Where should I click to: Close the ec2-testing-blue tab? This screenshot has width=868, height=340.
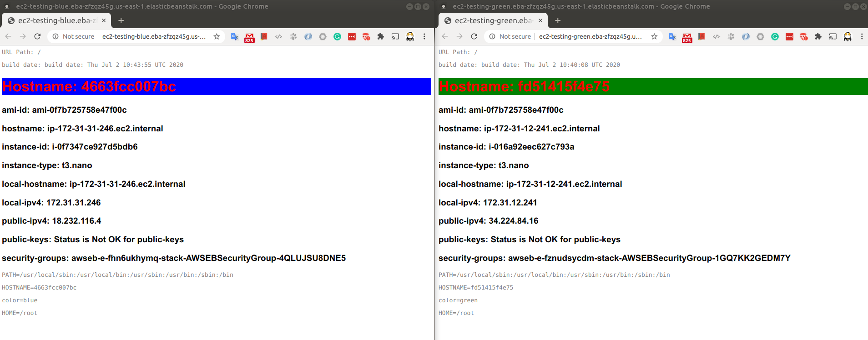104,20
